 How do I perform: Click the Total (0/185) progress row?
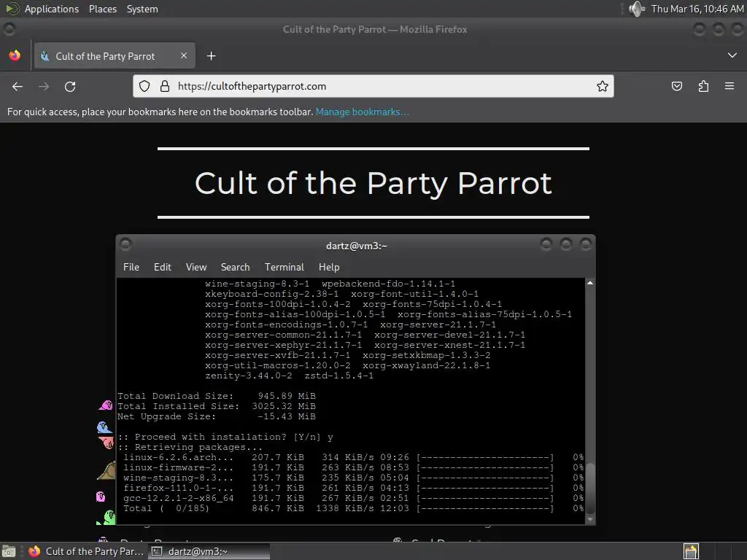(354, 508)
